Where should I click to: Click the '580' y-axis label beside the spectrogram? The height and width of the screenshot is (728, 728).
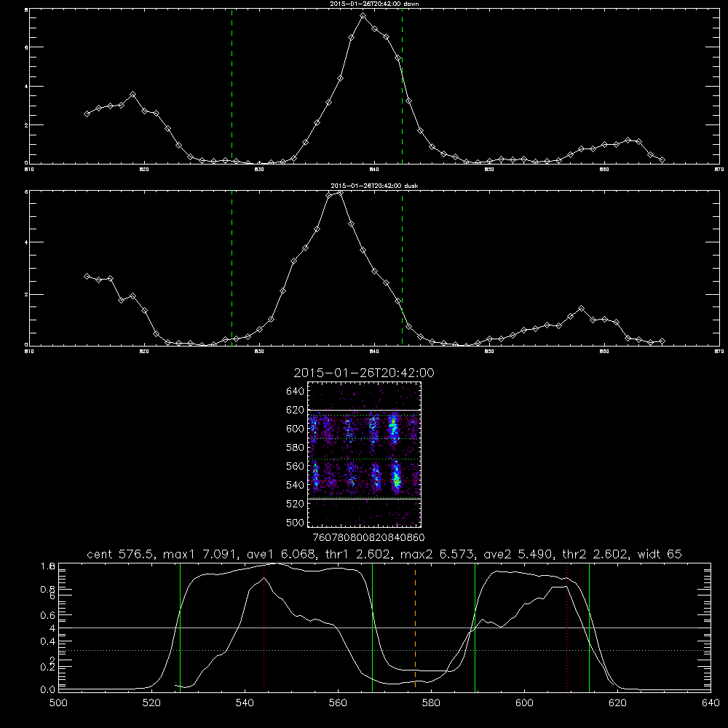[295, 448]
